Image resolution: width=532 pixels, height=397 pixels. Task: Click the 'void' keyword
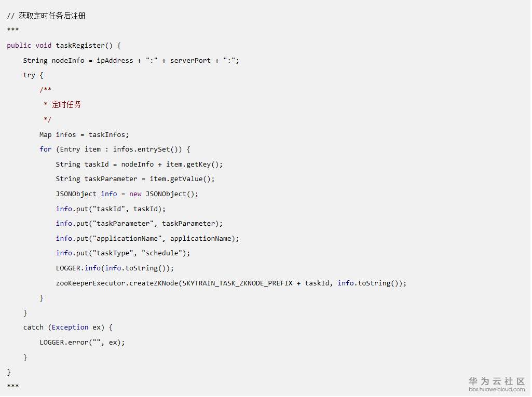click(44, 46)
